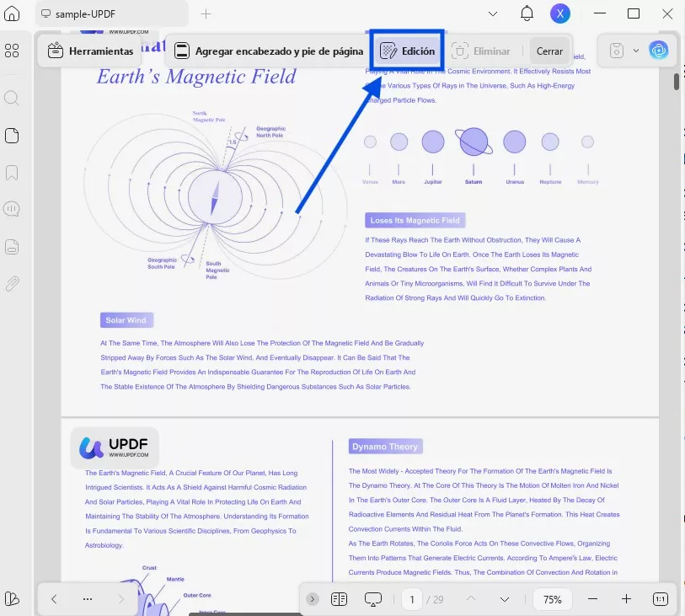The width and height of the screenshot is (685, 616).
Task: Open the thumbnails grid panel in sidebar
Action: tap(12, 51)
